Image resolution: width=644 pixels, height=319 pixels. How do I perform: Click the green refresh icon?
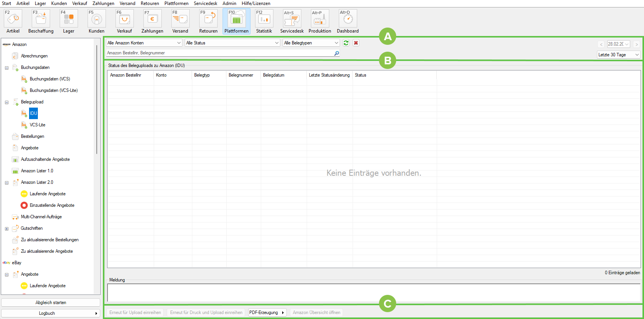346,43
